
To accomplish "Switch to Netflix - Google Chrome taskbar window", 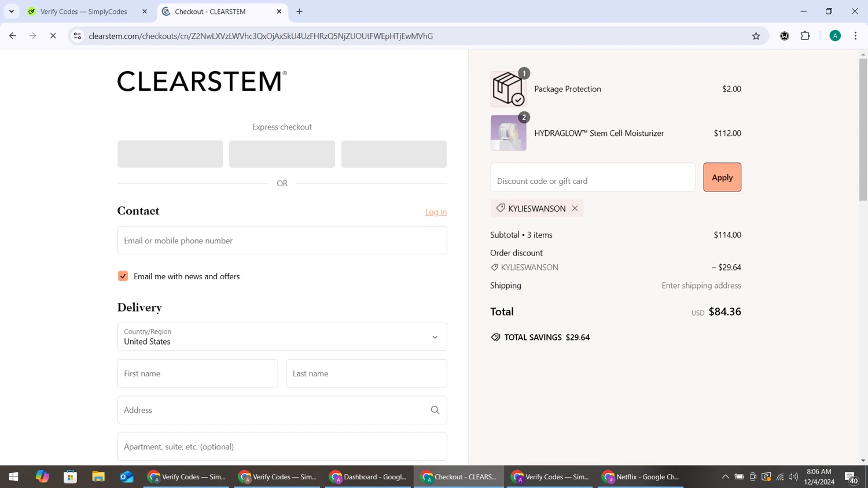I will tap(641, 477).
